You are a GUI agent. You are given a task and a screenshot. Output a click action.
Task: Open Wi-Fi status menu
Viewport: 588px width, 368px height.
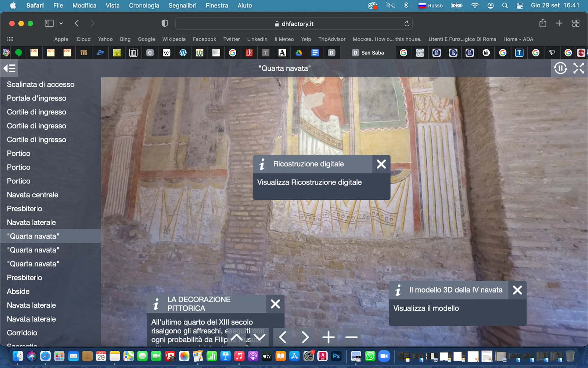[475, 6]
